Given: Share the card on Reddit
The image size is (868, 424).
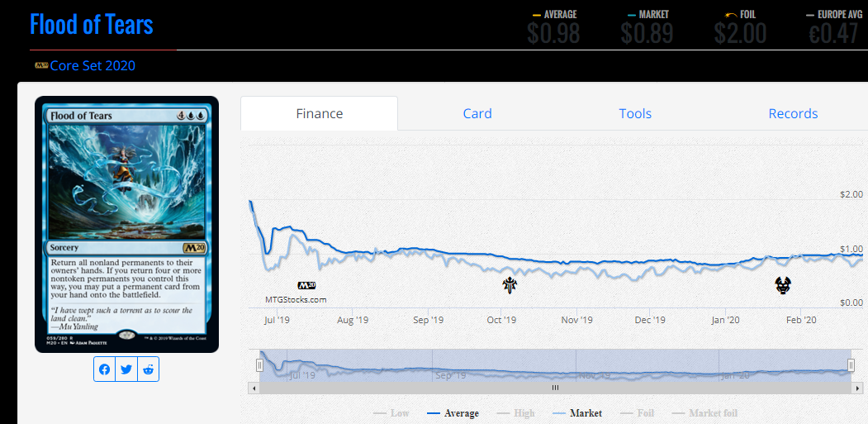Looking at the screenshot, I should (x=148, y=369).
